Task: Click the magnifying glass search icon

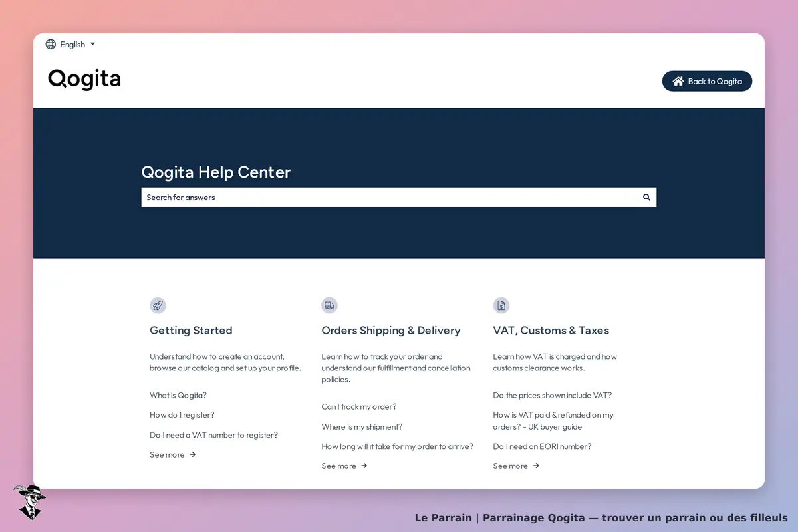Action: click(646, 197)
